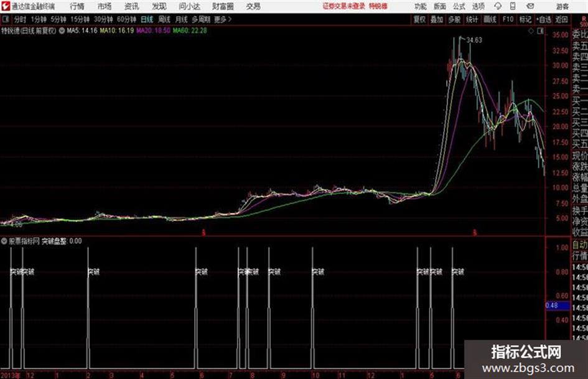This screenshot has height=379, width=588.
Task: Open the F10 company info button
Action: click(508, 19)
